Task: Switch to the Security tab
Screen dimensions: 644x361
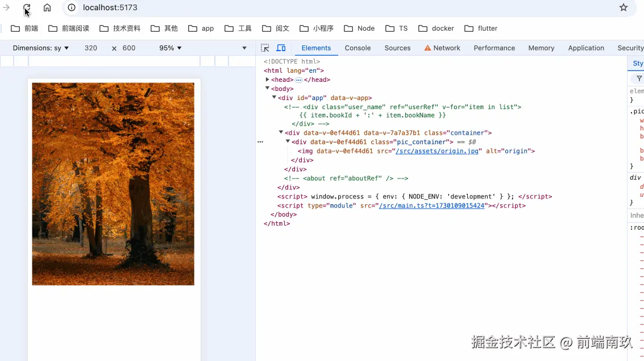Action: click(630, 48)
